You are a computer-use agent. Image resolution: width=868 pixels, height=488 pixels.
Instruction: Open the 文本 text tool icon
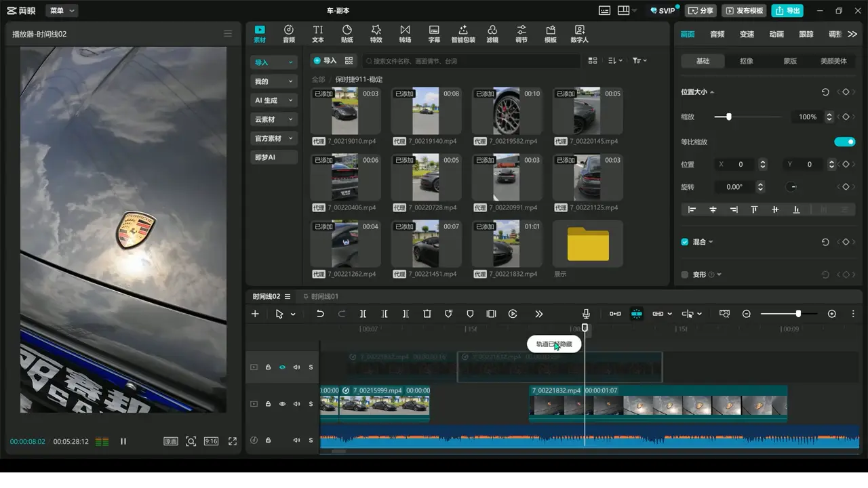pyautogui.click(x=317, y=34)
